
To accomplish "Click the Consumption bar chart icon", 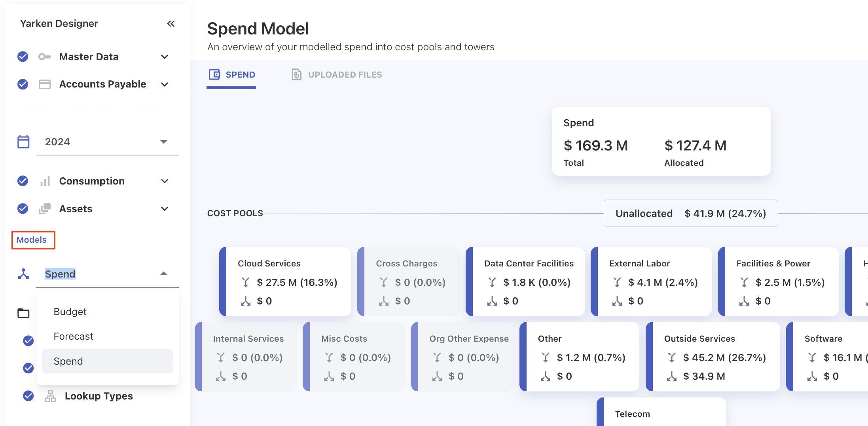I will pyautogui.click(x=45, y=181).
